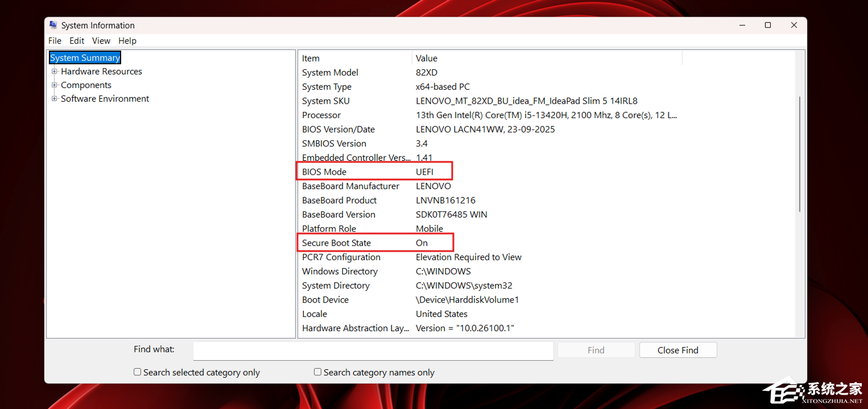Click the LNVNB161216 value
The width and height of the screenshot is (868, 409).
point(445,201)
